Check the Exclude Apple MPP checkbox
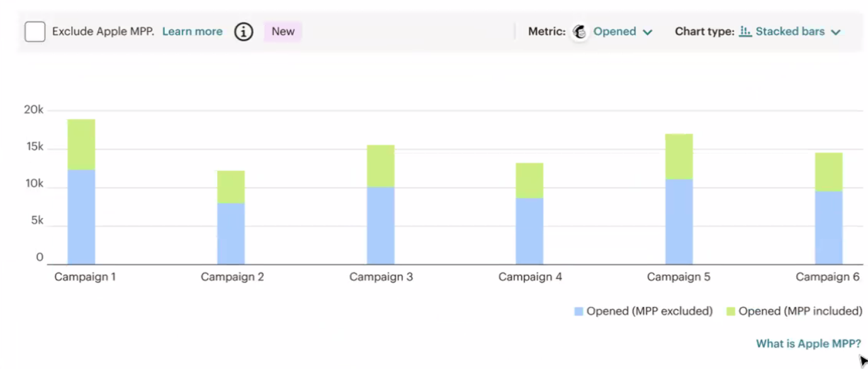Screen dimensions: 868x369 (35, 31)
